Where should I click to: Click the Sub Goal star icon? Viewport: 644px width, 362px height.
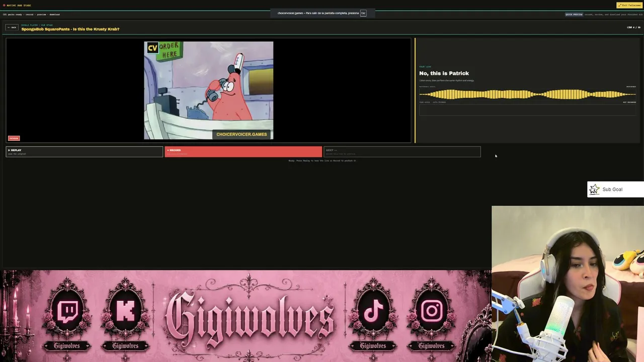594,190
